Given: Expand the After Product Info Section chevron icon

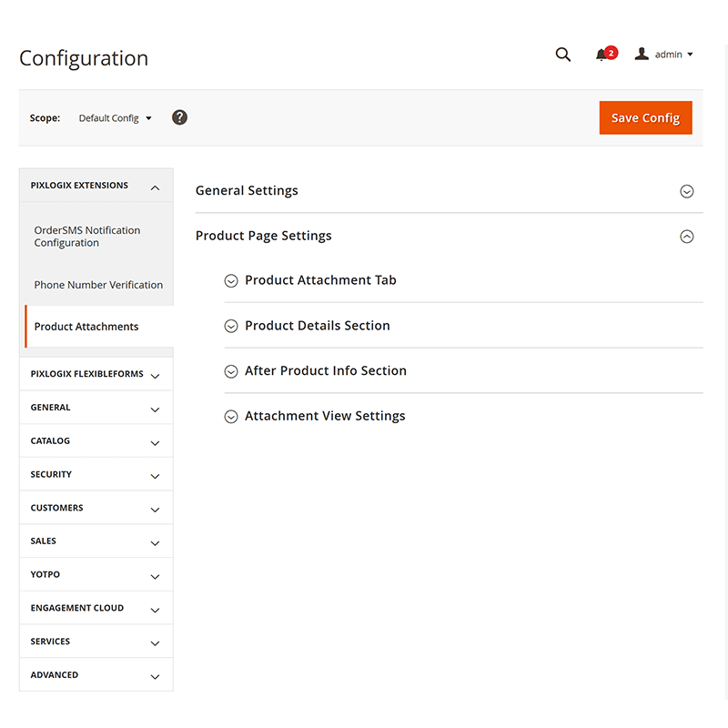Looking at the screenshot, I should 231,370.
